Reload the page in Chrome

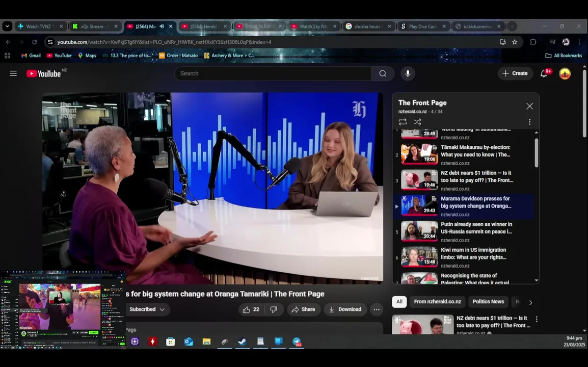pos(35,42)
